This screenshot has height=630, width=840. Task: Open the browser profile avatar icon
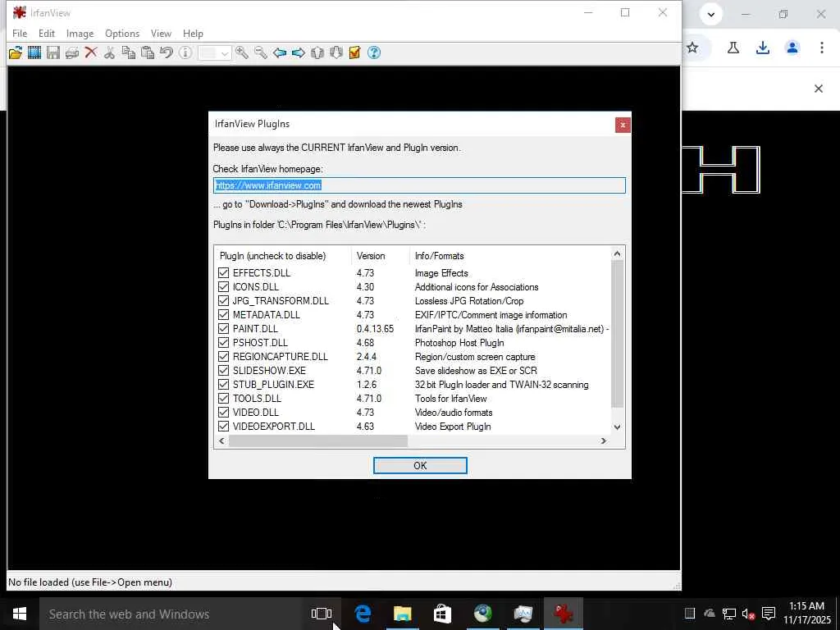(x=792, y=48)
